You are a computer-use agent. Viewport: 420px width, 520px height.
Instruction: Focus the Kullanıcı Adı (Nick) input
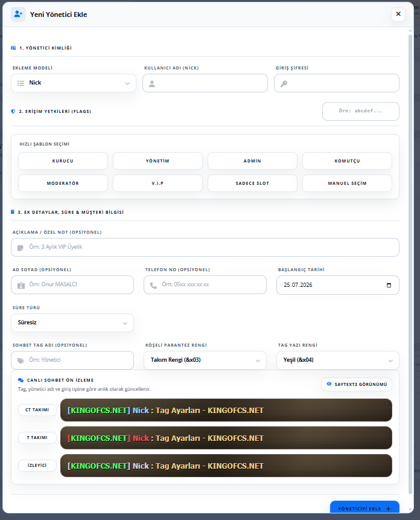(205, 83)
